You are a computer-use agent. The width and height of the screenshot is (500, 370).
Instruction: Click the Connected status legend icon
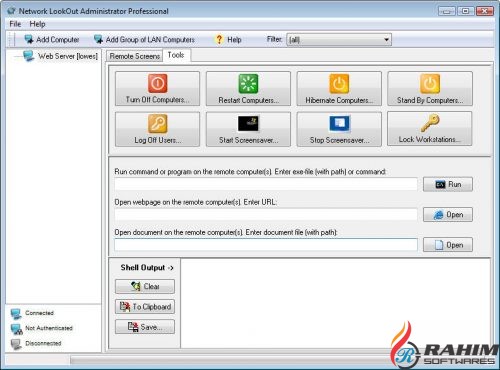pyautogui.click(x=16, y=313)
